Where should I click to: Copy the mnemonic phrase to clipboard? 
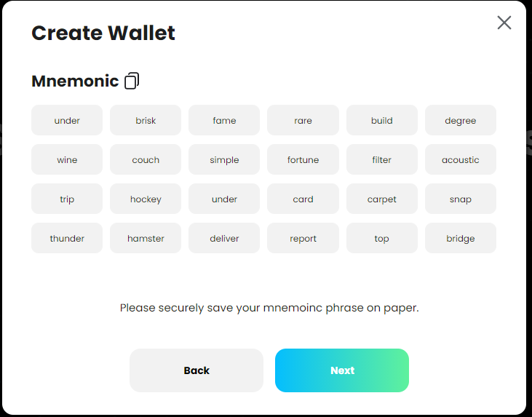[x=132, y=81]
